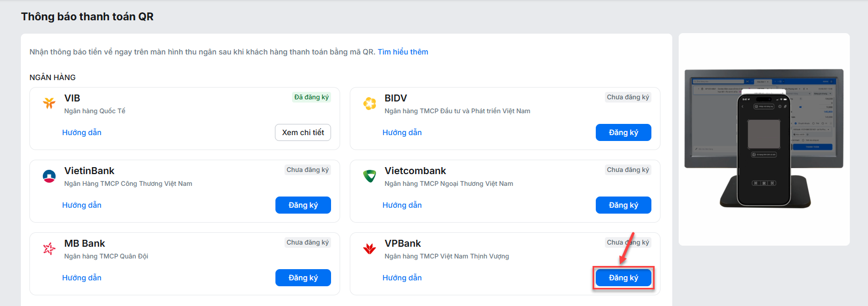The image size is (868, 306).
Task: Click 'Ngân Hàng TMCP Công Thương Việt Nam' text
Action: 128,184
